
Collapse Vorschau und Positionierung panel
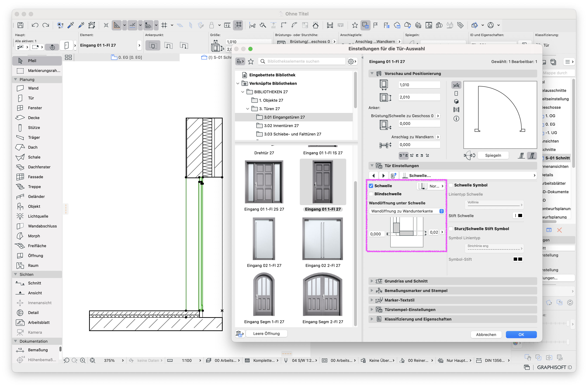pyautogui.click(x=372, y=74)
